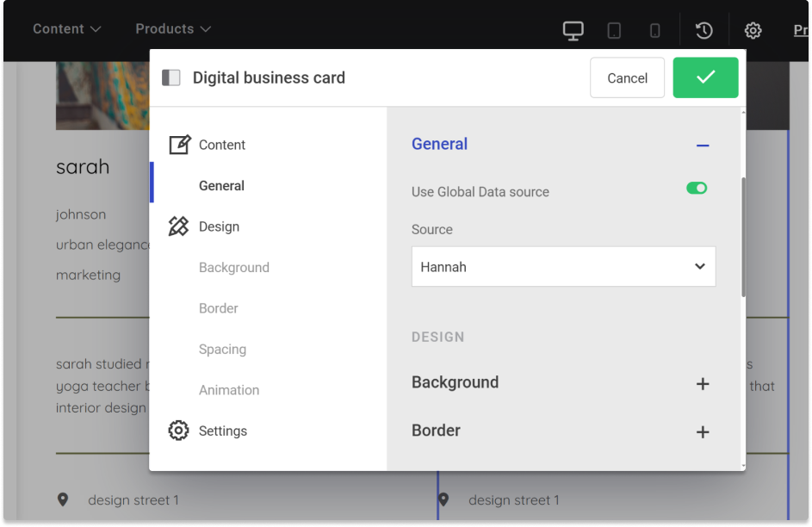This screenshot has width=812, height=527.
Task: Select the Design icon in the modal sidebar
Action: pyautogui.click(x=181, y=226)
